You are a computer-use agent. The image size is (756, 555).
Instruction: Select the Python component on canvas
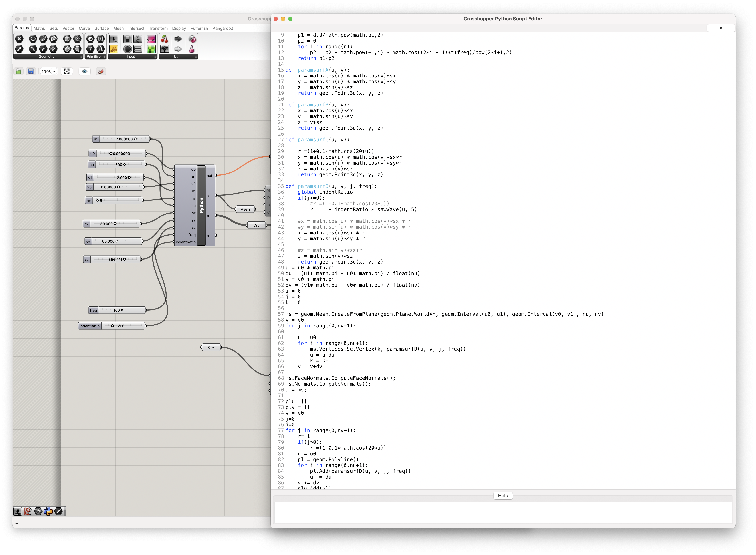pyautogui.click(x=201, y=205)
